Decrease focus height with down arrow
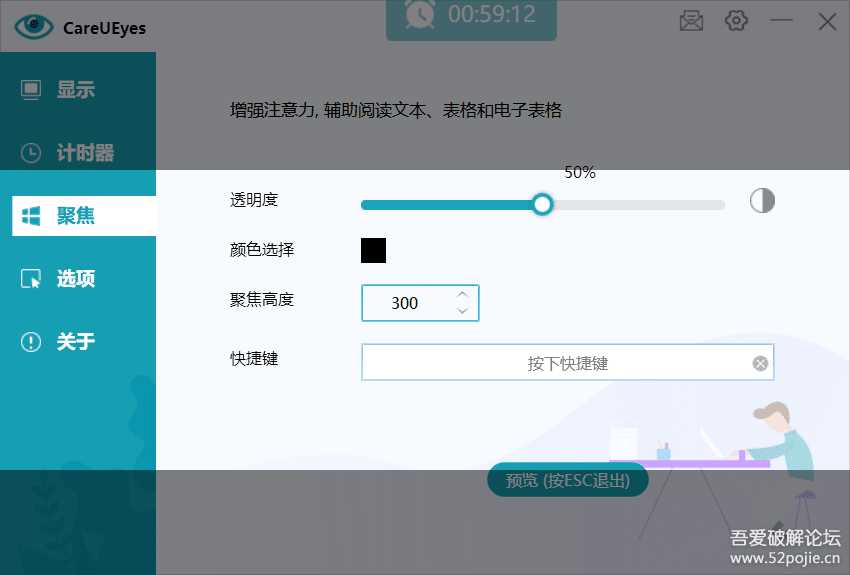850x575 pixels. pyautogui.click(x=462, y=311)
